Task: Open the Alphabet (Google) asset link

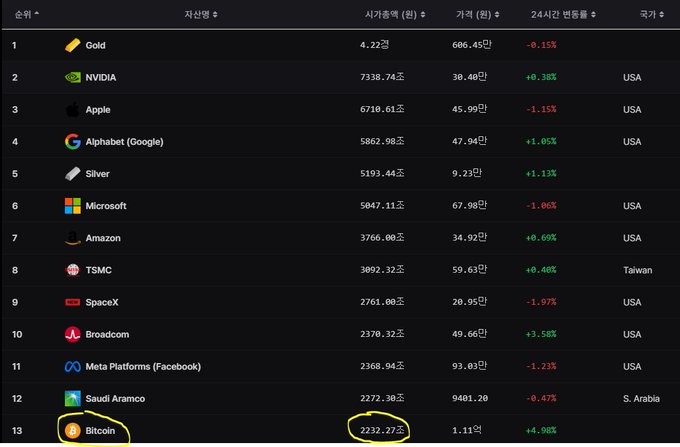Action: 124,141
